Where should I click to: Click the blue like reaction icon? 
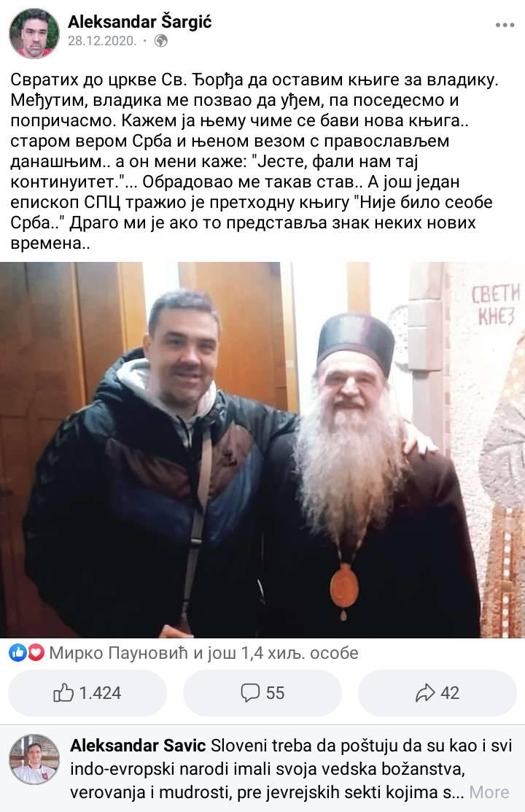(x=17, y=653)
